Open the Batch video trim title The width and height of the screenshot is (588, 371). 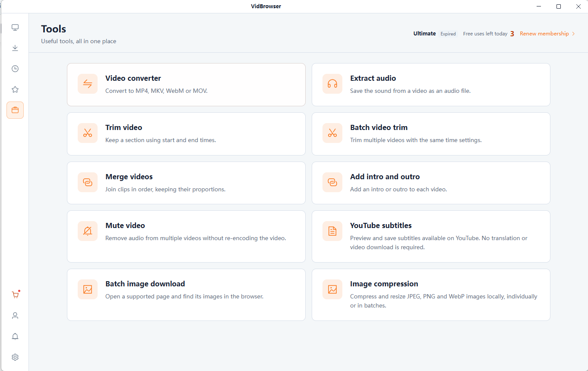tap(379, 127)
